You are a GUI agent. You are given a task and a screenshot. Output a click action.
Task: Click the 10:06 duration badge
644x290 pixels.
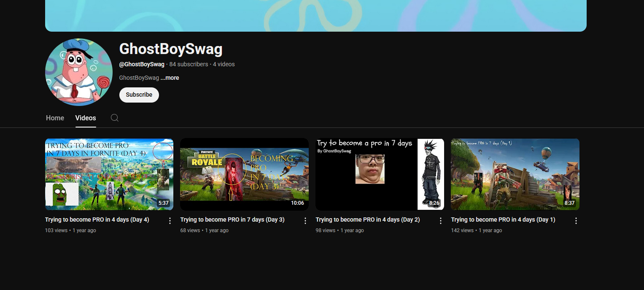[297, 203]
